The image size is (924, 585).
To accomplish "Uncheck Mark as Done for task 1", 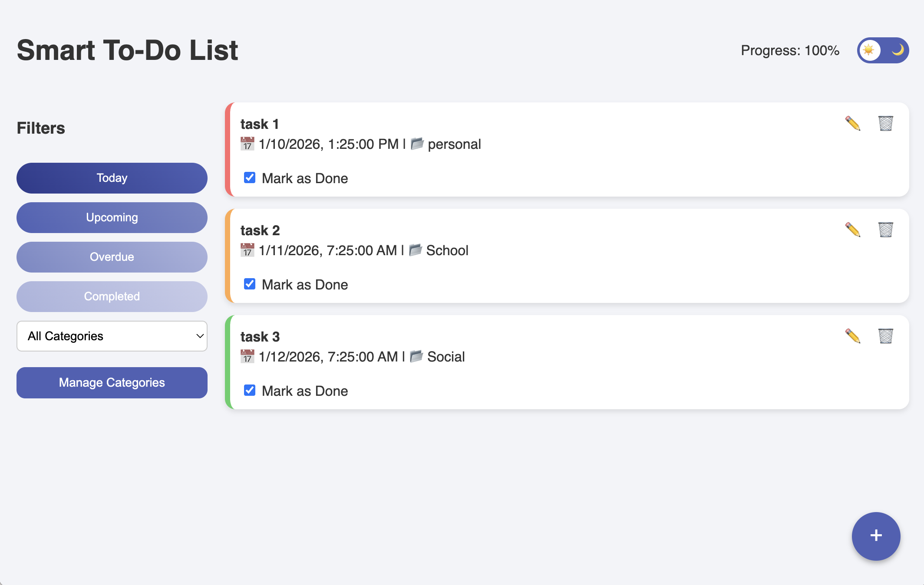I will point(250,178).
